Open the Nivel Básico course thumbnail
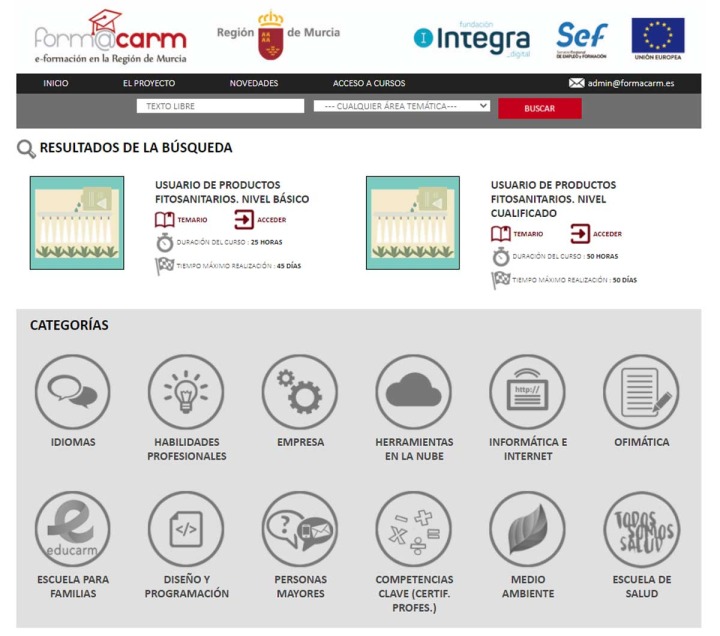Image resolution: width=720 pixels, height=636 pixels. (x=77, y=222)
